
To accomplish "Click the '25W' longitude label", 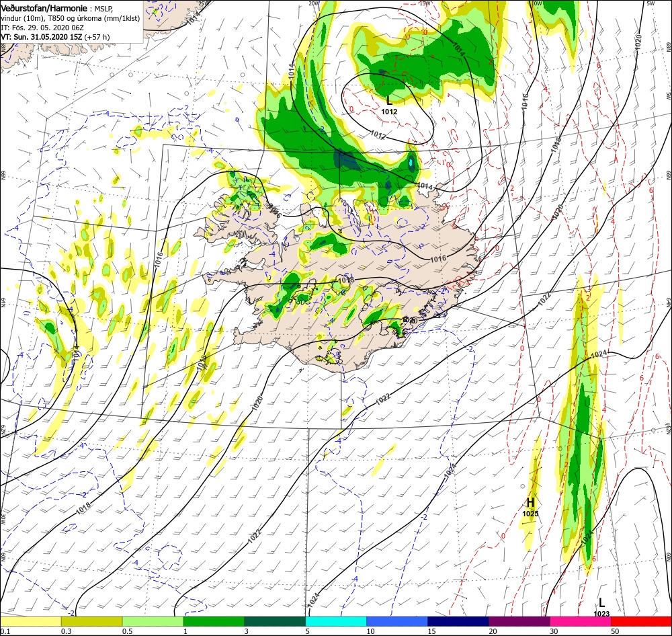I will (x=204, y=3).
